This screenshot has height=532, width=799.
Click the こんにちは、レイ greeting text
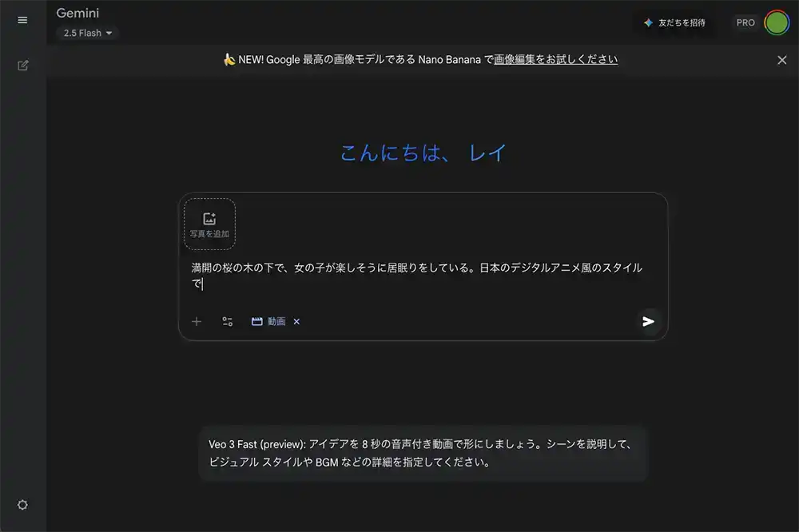[x=423, y=153]
